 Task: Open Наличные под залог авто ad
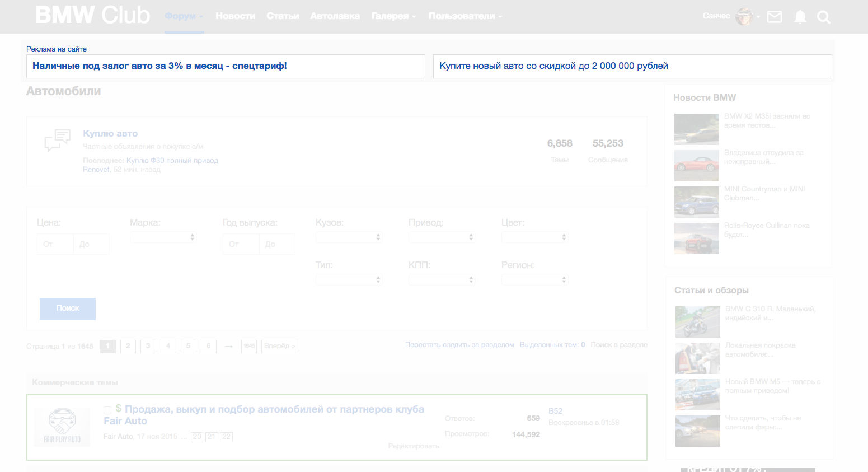tap(159, 66)
